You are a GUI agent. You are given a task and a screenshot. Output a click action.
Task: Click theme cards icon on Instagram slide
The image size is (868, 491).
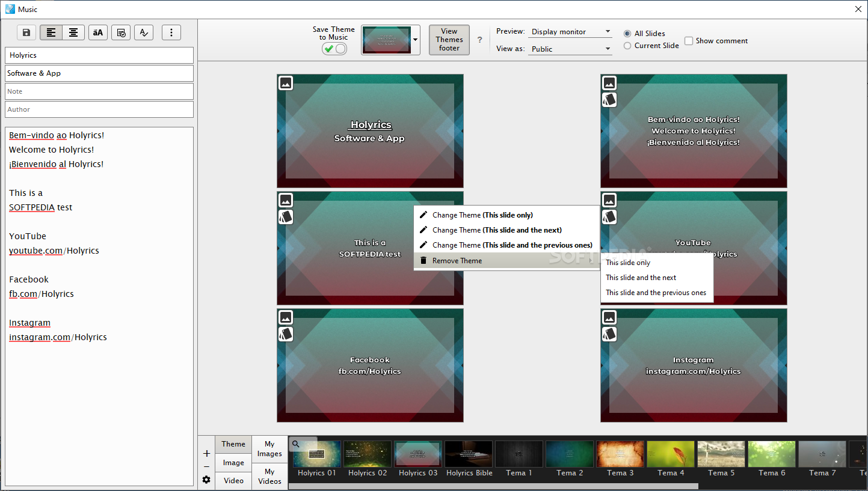[609, 334]
